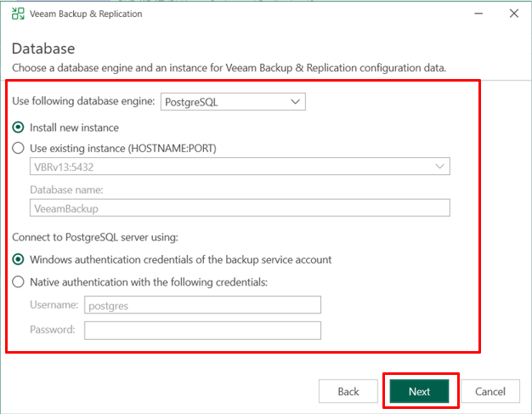Go to previous step with Back

(x=348, y=391)
